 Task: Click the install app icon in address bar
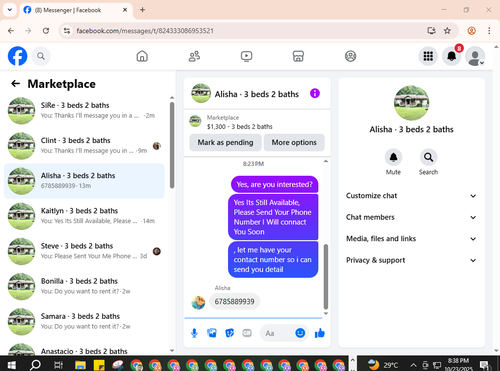(432, 31)
